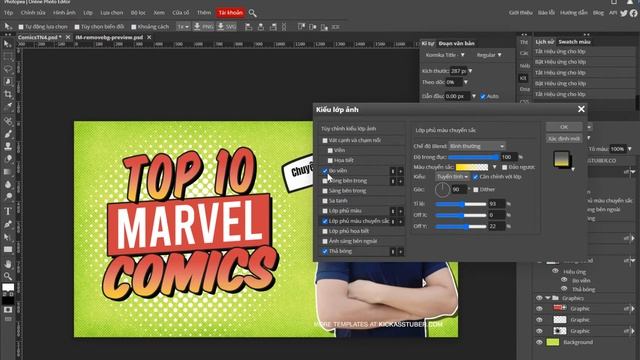The image size is (640, 360).
Task: Select the Eyedropper tool
Action: coord(8,107)
